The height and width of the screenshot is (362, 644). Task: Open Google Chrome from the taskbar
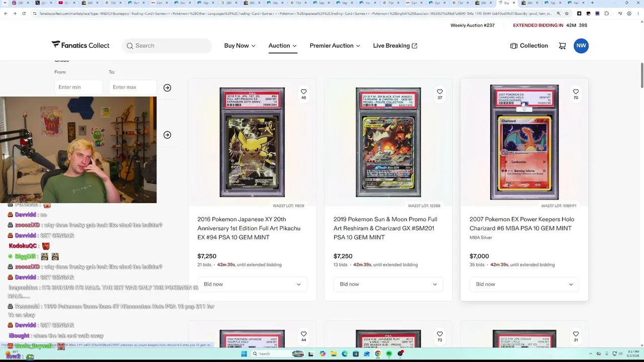(378, 354)
